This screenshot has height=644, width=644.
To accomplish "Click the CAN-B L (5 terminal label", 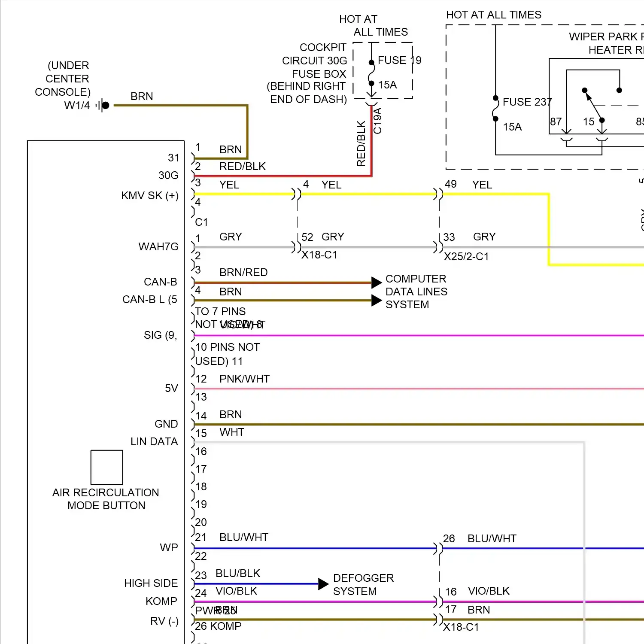I will point(150,299).
